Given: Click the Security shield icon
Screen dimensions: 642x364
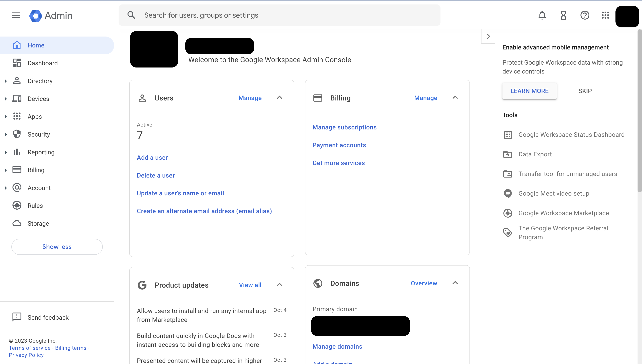Looking at the screenshot, I should pos(17,134).
